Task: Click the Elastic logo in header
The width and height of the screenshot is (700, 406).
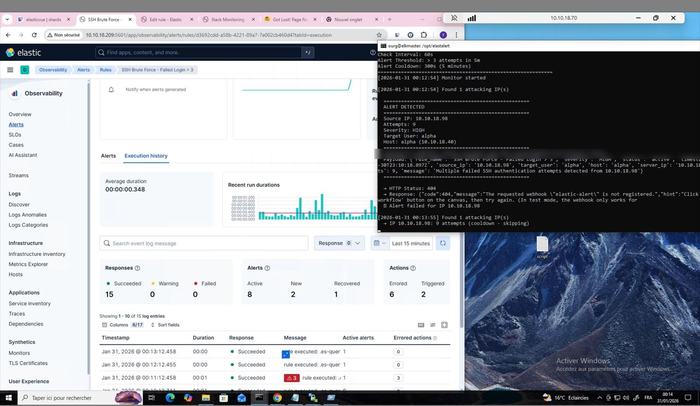Action: [x=24, y=52]
